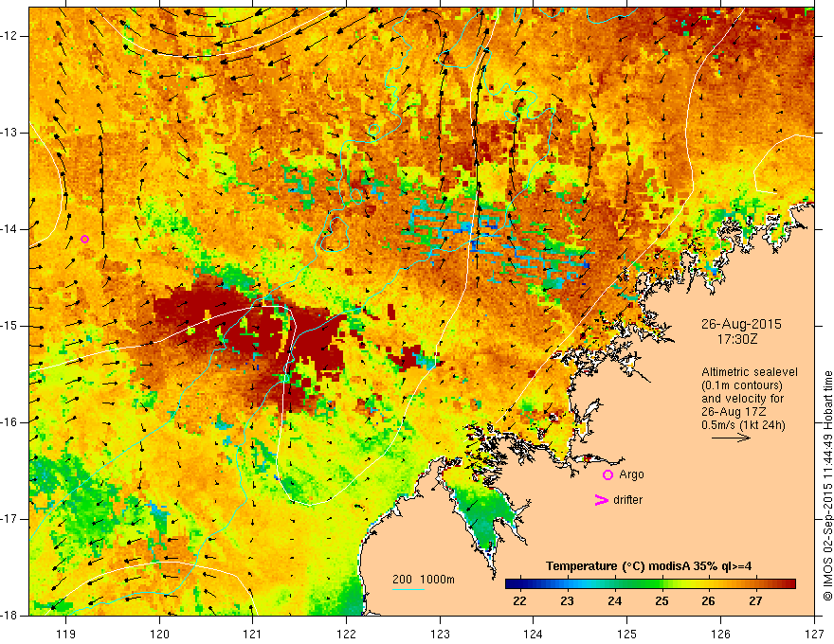Click the longitude axis label 119
This screenshot has height=644, width=834.
click(65, 634)
